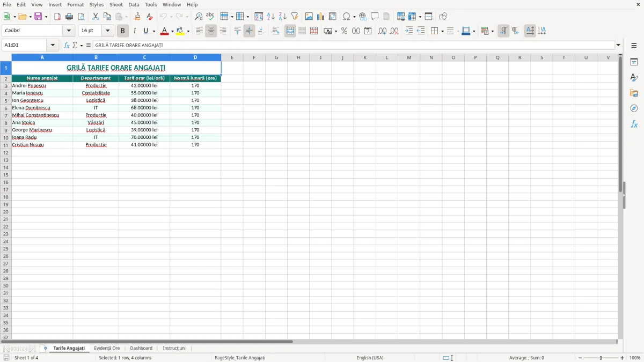Open the 16 pt font size dropdown
The image size is (644, 362).
107,31
